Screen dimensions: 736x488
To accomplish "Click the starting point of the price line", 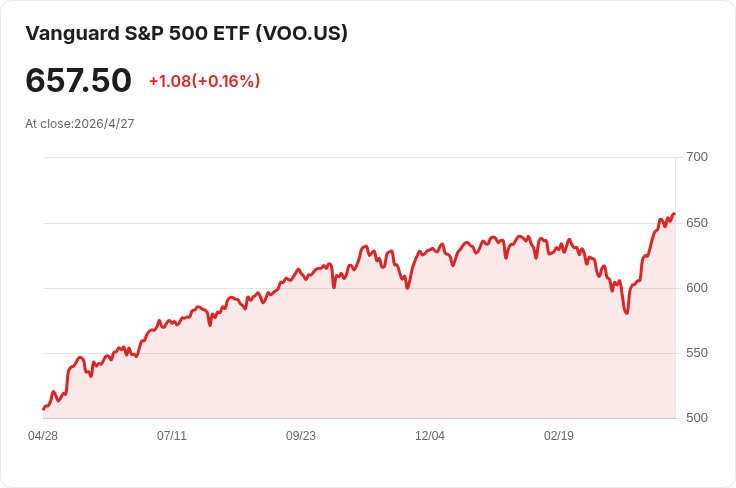I will [44, 408].
